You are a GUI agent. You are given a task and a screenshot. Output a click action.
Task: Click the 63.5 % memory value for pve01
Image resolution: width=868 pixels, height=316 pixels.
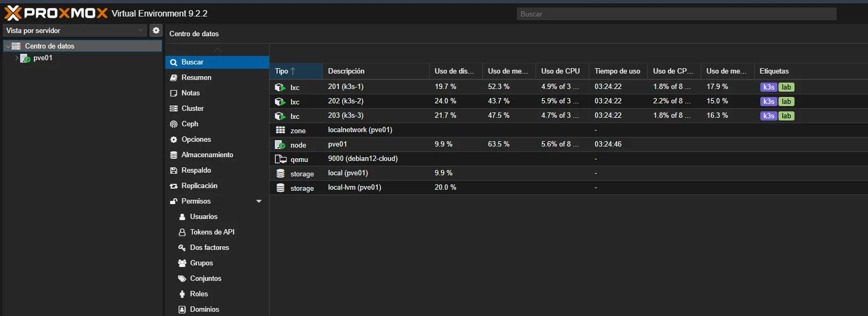499,144
